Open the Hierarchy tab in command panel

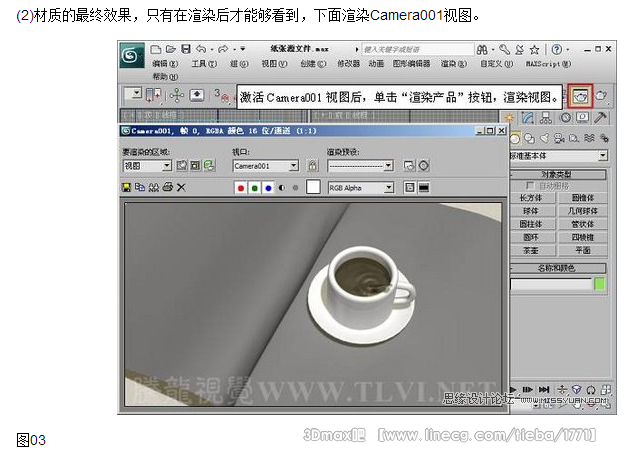pyautogui.click(x=546, y=117)
